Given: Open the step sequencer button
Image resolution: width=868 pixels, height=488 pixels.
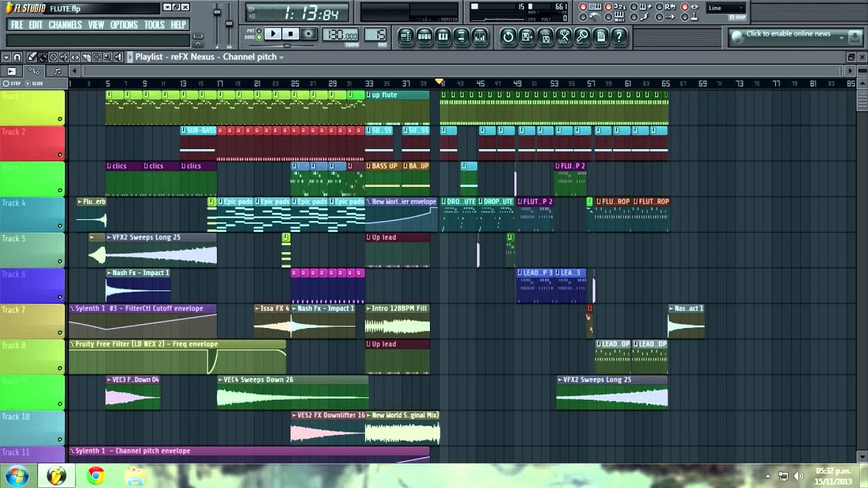Looking at the screenshot, I should pyautogui.click(x=425, y=37).
